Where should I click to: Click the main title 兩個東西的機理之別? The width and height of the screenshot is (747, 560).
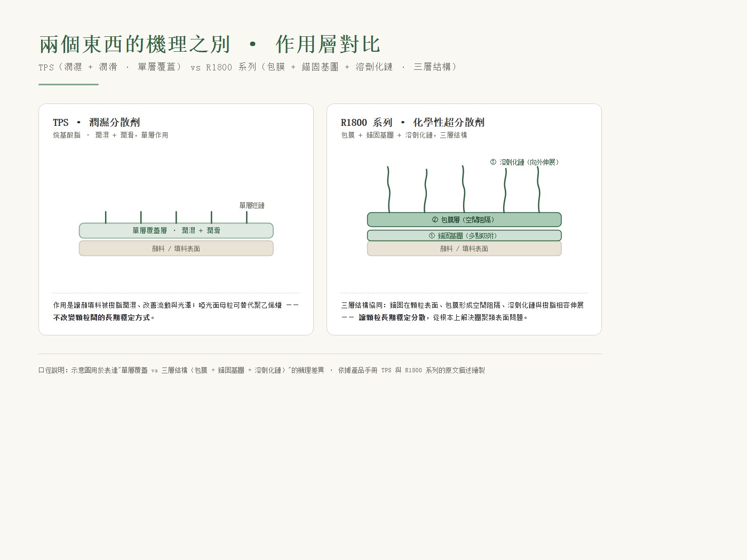[x=134, y=44]
